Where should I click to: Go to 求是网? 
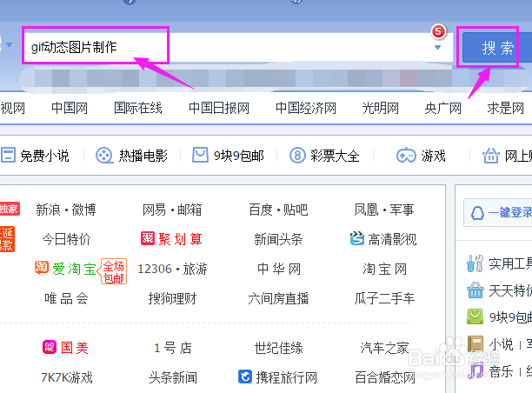click(x=506, y=109)
